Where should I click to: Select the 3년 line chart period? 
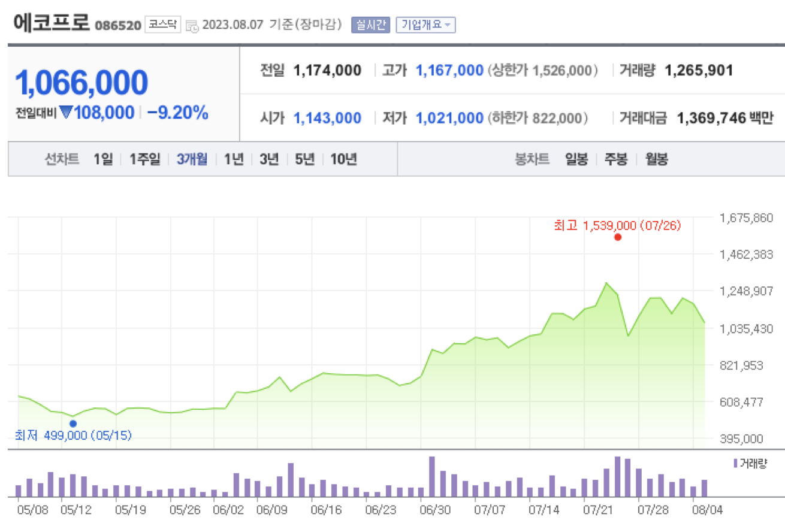click(x=268, y=159)
